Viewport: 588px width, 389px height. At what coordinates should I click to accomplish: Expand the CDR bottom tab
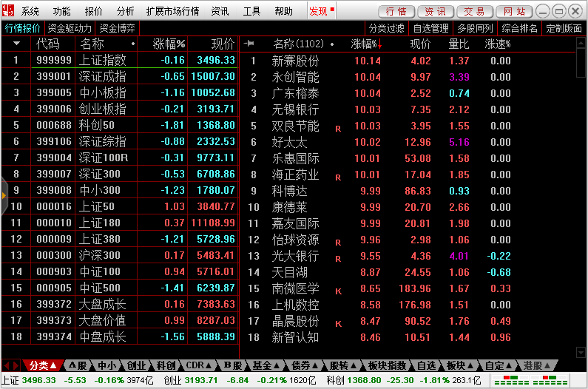[x=199, y=365]
